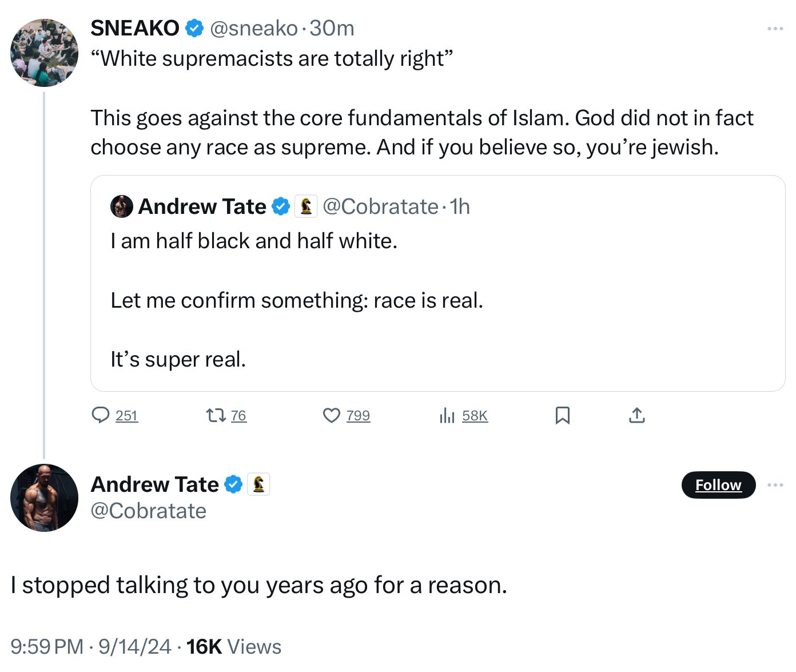
Task: Open Andrew Tate's large profile picture
Action: click(44, 498)
